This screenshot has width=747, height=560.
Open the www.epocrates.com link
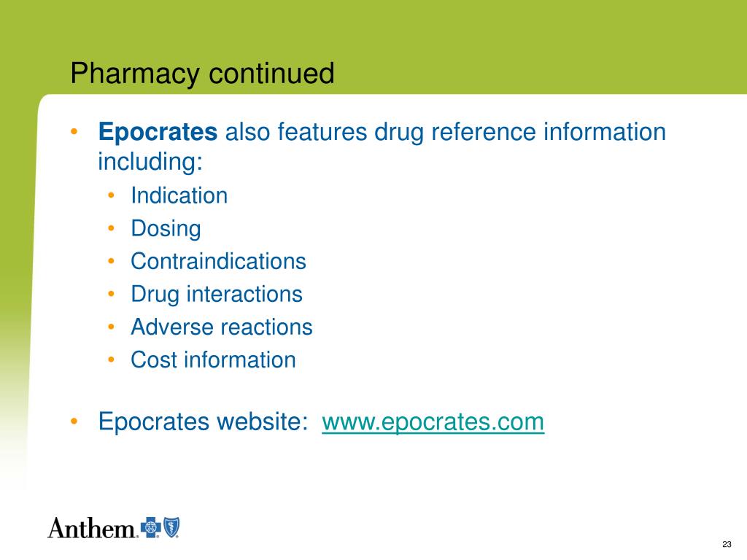(433, 422)
